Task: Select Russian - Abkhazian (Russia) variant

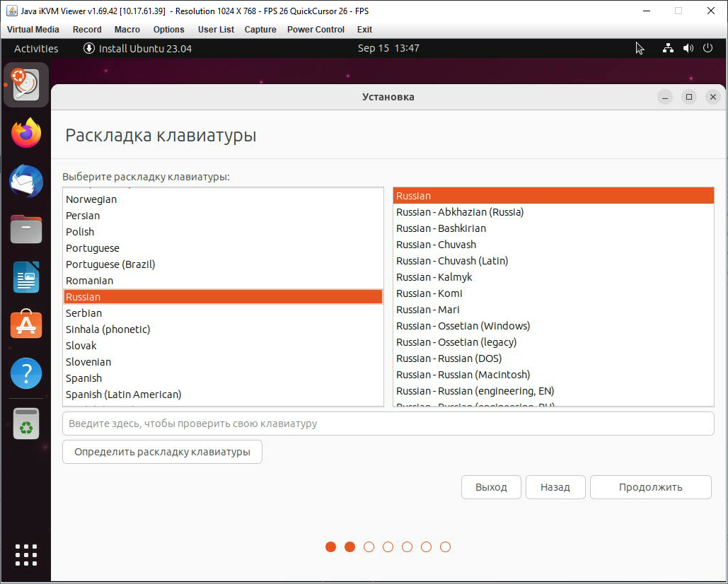Action: tap(553, 212)
